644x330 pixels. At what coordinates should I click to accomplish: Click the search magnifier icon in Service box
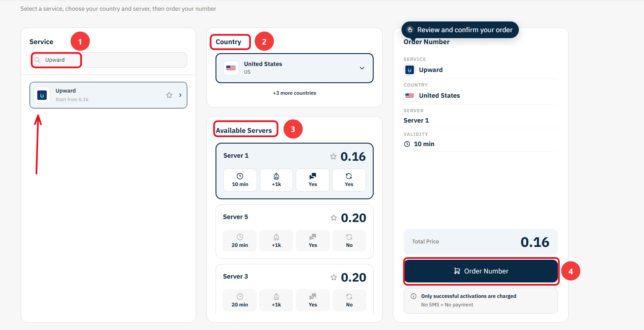tap(37, 60)
